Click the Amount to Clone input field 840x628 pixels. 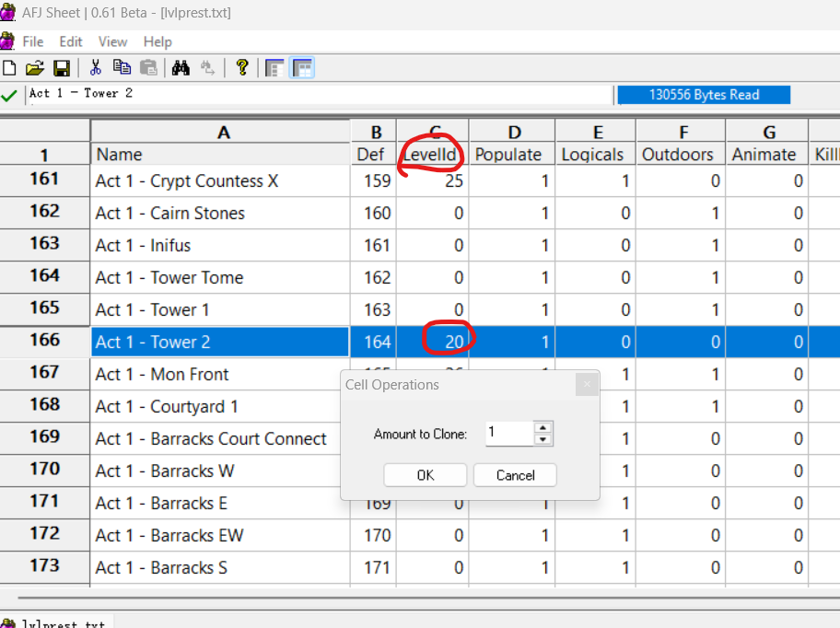(x=509, y=434)
